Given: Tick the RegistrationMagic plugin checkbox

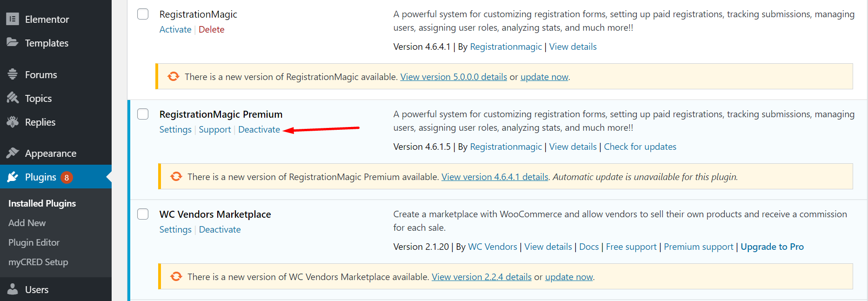Looking at the screenshot, I should [x=143, y=14].
